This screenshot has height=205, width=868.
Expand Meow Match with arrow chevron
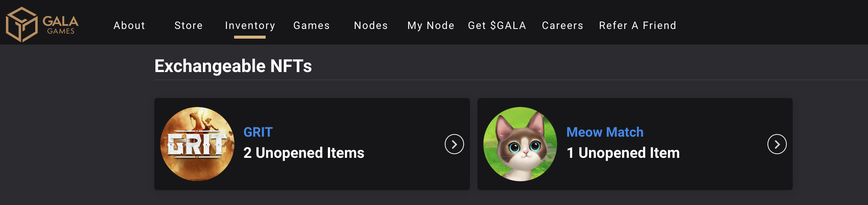coord(777,144)
